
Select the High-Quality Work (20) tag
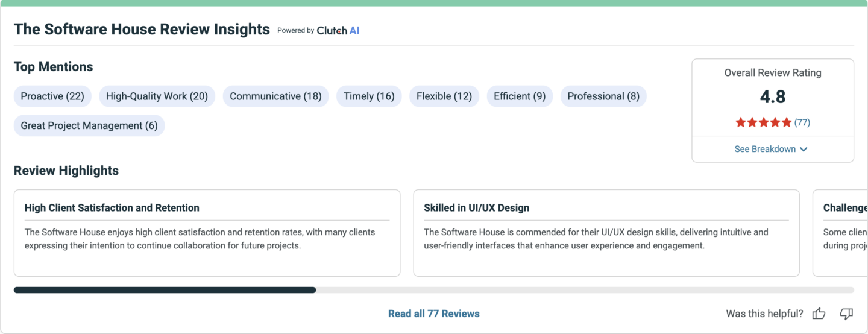click(x=157, y=96)
